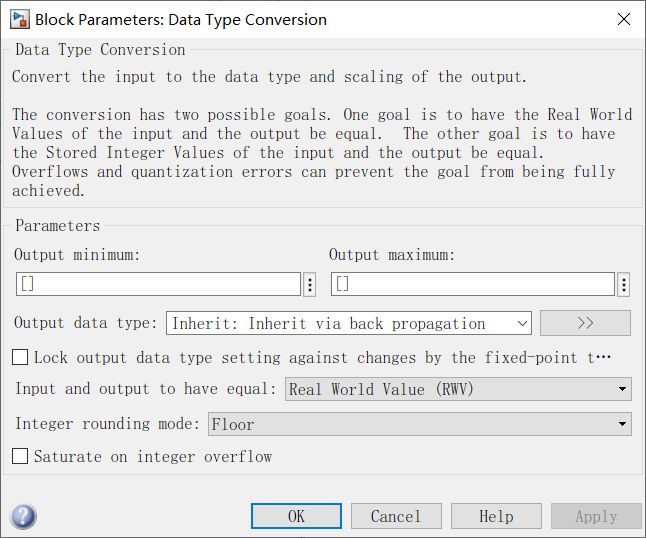The height and width of the screenshot is (538, 646).
Task: Click the Help button
Action: point(496,516)
